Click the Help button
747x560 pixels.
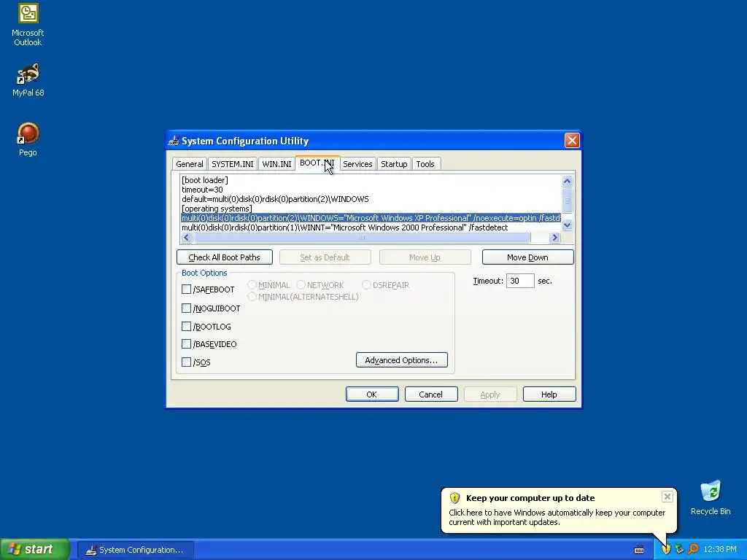pyautogui.click(x=549, y=394)
